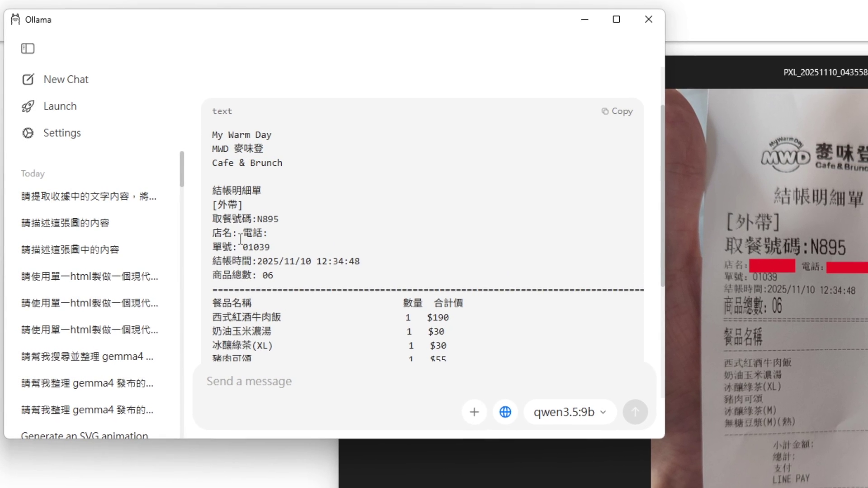This screenshot has height=488, width=868.
Task: Click the receipt photo in the image viewer
Action: coord(766,289)
